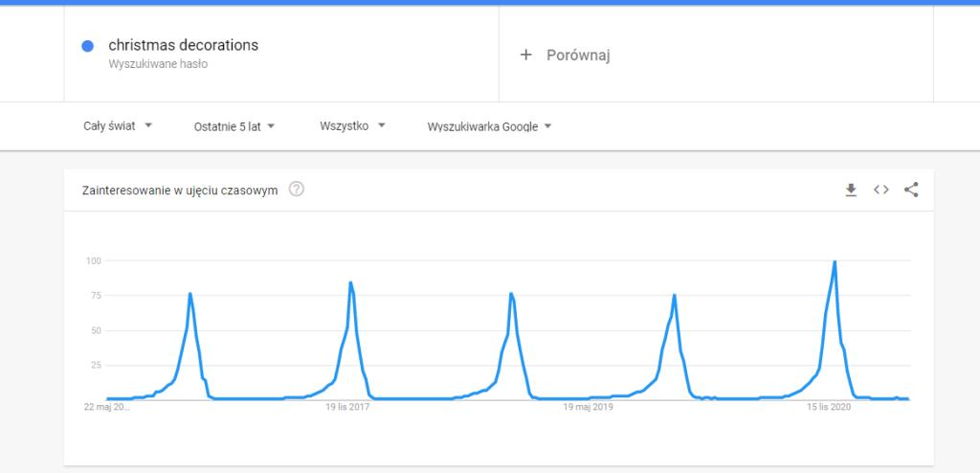Viewport: 980px width, 473px height.
Task: Select the Wyszukiwane hasło subtitle text
Action: pyautogui.click(x=158, y=64)
